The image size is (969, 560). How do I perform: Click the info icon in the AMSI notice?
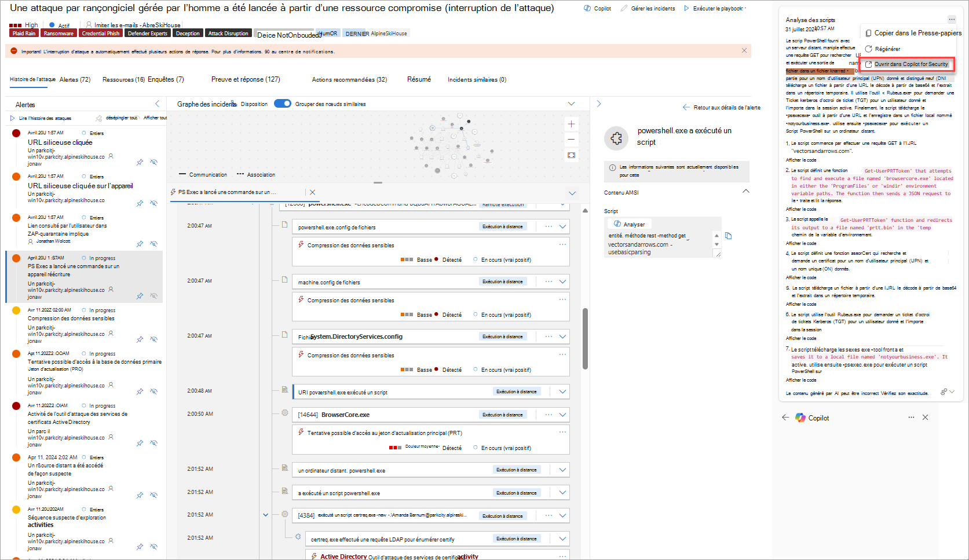[x=612, y=167]
